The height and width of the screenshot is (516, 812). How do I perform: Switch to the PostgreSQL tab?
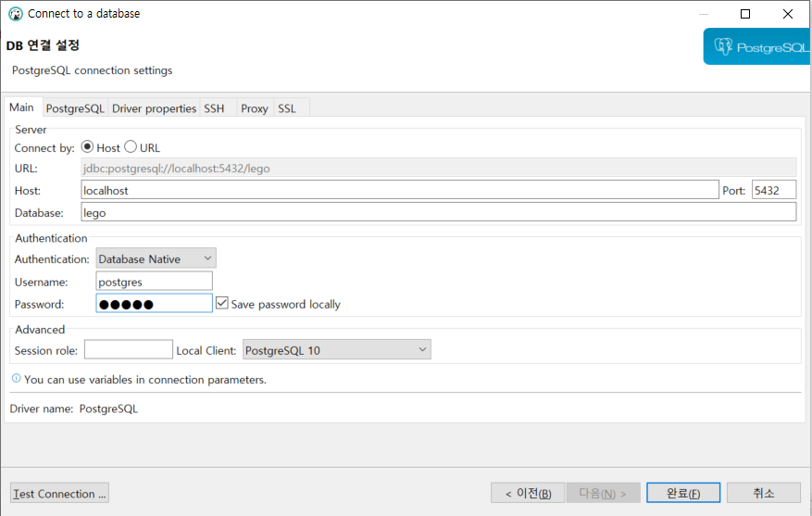tap(75, 108)
